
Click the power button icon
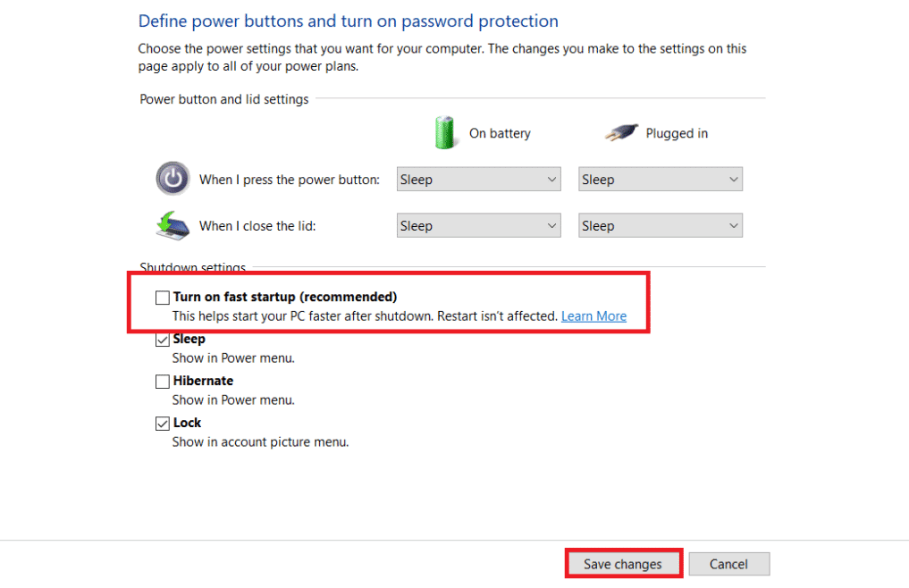pyautogui.click(x=172, y=178)
